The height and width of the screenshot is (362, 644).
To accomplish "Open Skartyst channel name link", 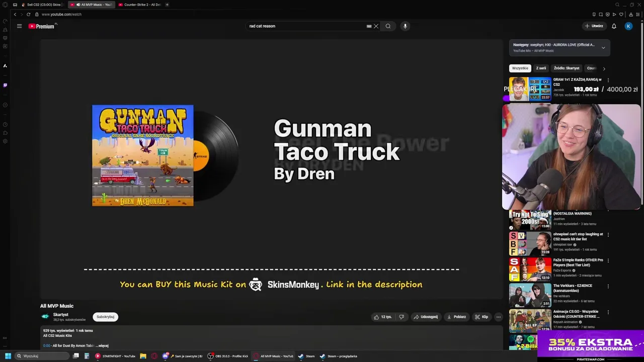I will (61, 315).
